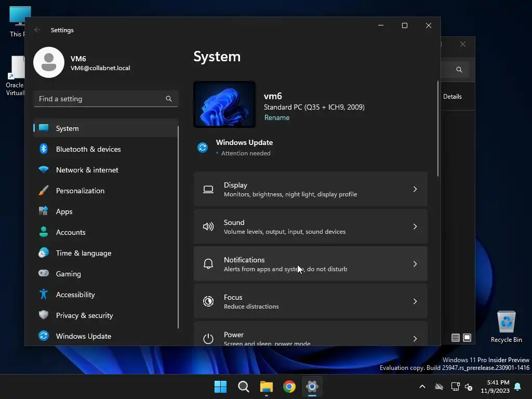Click the Time & language clock icon
This screenshot has height=399, width=532.
point(44,253)
